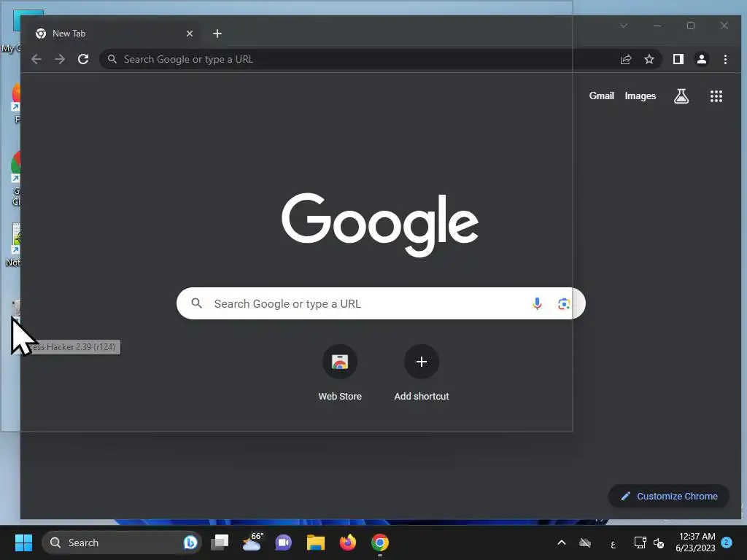Open the Web Store shortcut
Image resolution: width=747 pixels, height=560 pixels.
[x=340, y=373]
